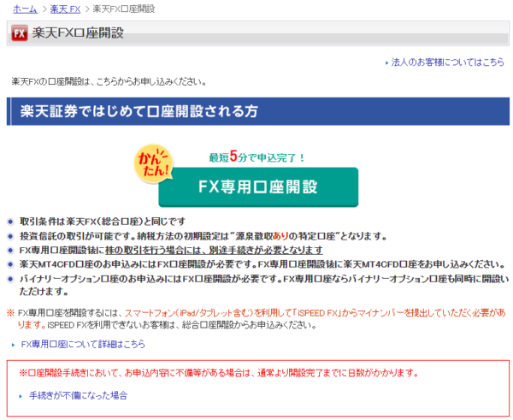The width and height of the screenshot is (513, 420).
Task: Click red note about スマートフォン iSPEED FX マイナンバー
Action: pos(261,319)
